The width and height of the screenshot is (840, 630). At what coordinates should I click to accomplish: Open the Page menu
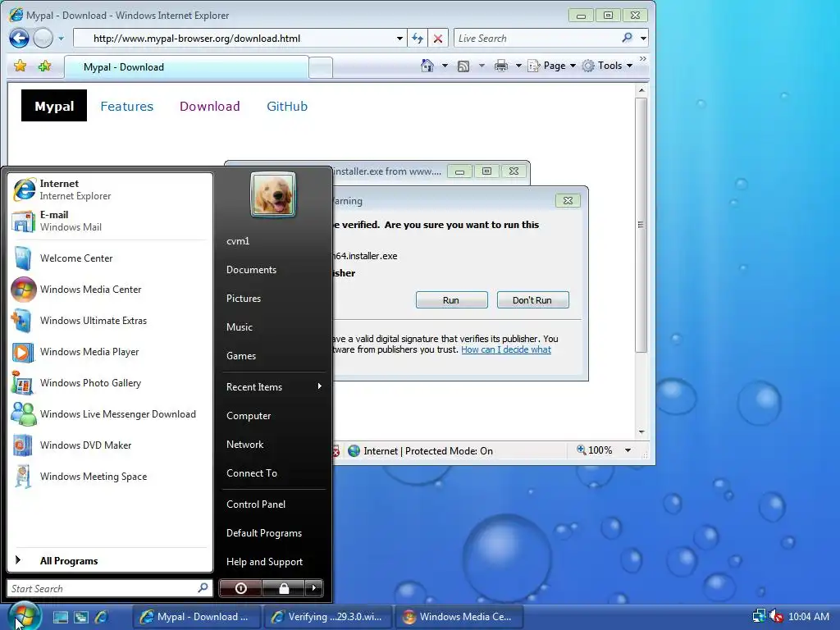[x=552, y=66]
